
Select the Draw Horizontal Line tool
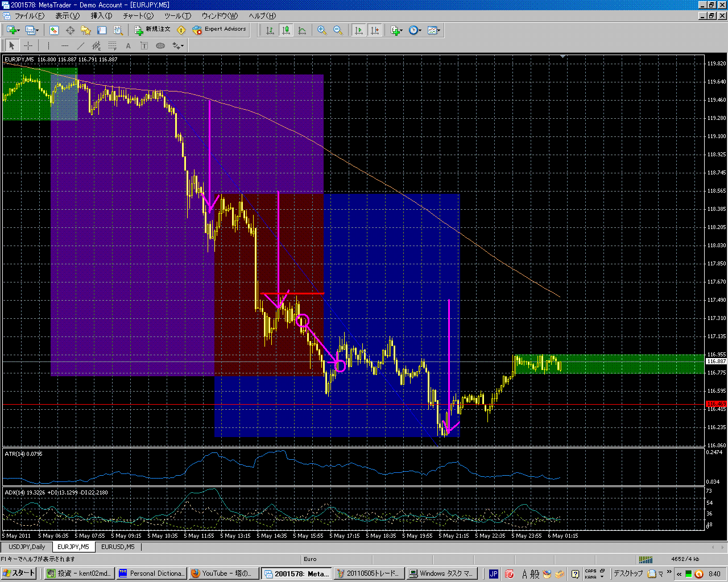pyautogui.click(x=65, y=46)
